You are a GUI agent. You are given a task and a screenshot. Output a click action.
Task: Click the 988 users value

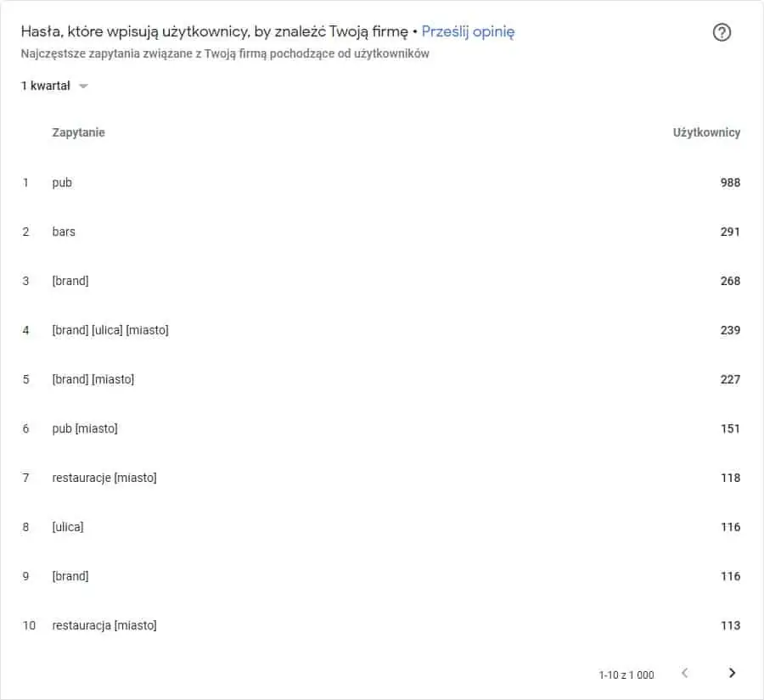pos(730,182)
